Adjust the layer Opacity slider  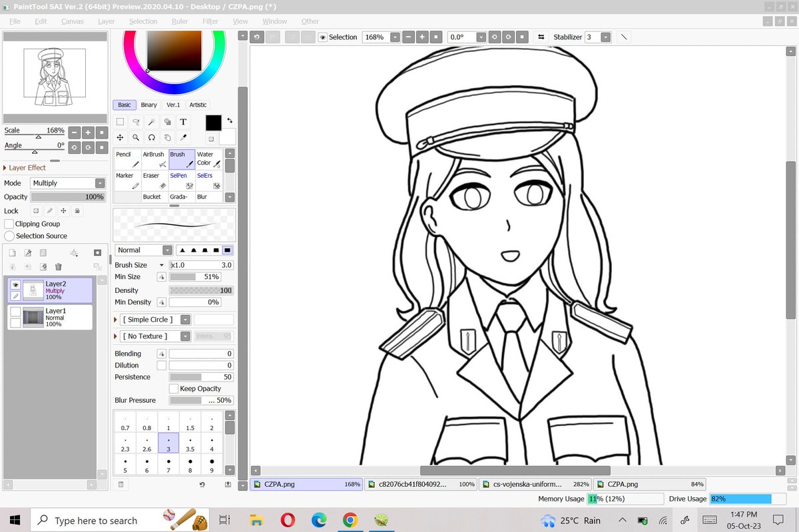[x=68, y=197]
